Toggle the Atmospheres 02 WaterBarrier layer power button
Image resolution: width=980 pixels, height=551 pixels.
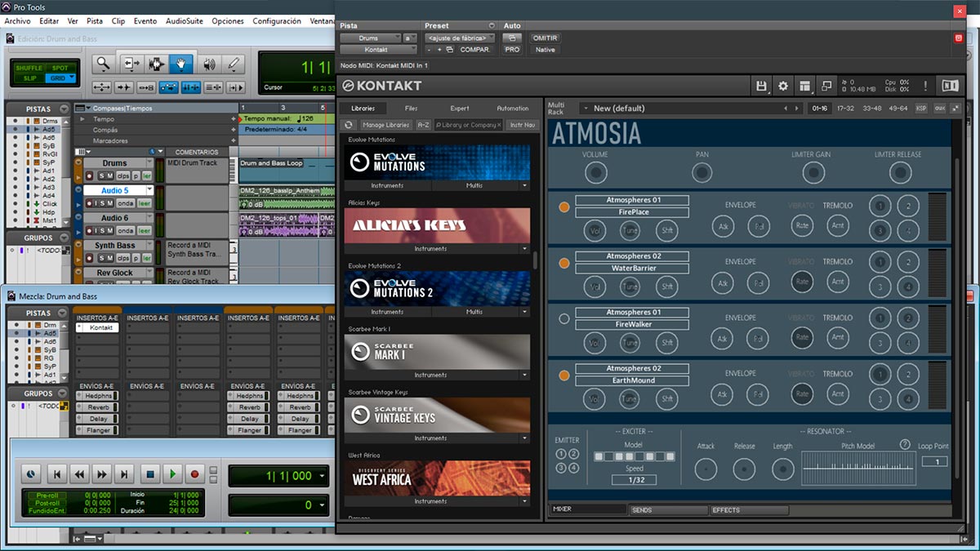pyautogui.click(x=563, y=263)
